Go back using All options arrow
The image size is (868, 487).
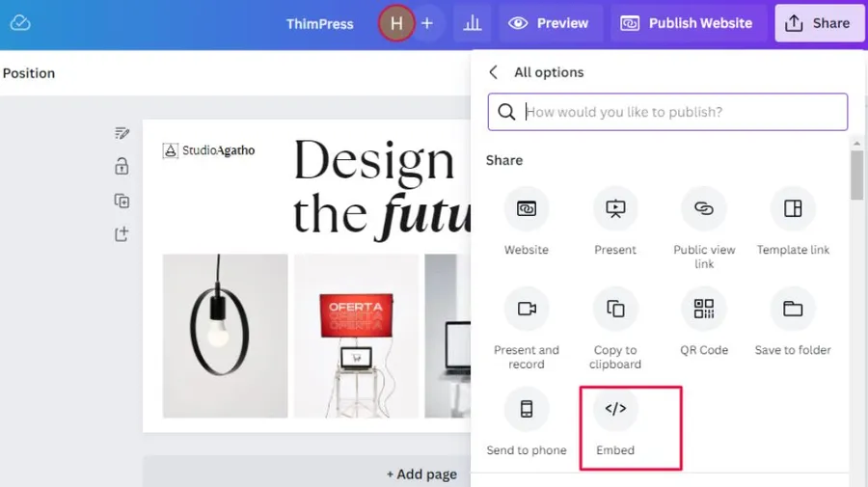(x=494, y=72)
